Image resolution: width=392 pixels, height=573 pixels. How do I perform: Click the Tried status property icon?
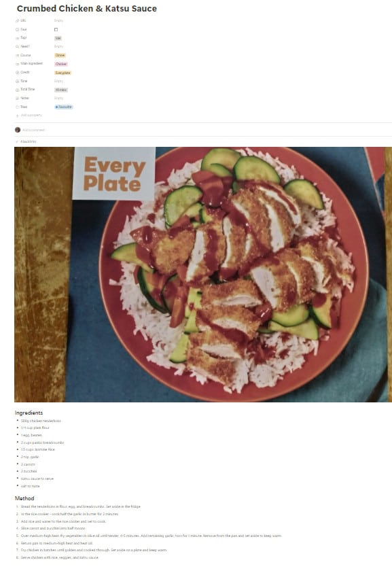coord(17,107)
